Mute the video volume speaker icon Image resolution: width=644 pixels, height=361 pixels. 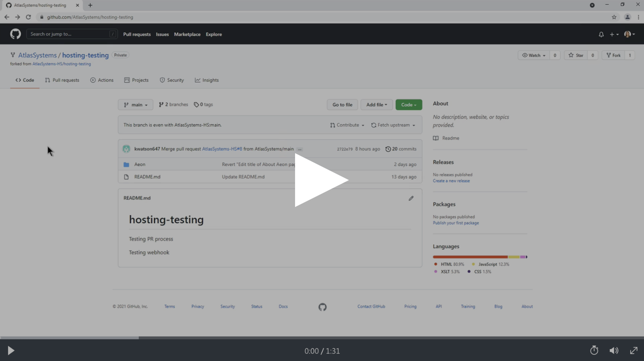614,350
